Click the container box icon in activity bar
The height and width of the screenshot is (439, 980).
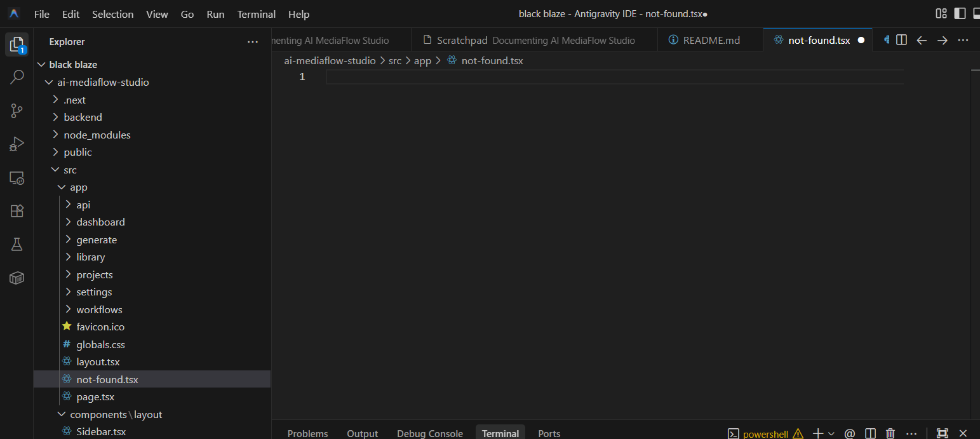[x=17, y=278]
